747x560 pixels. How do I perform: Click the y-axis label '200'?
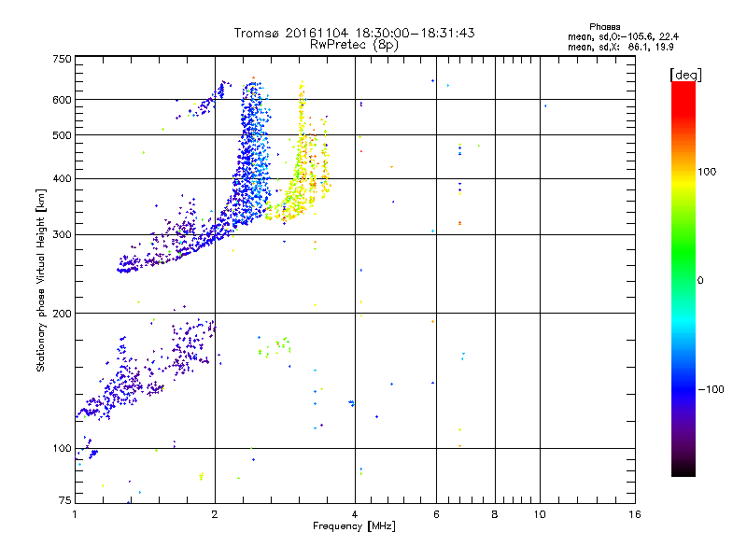point(62,314)
